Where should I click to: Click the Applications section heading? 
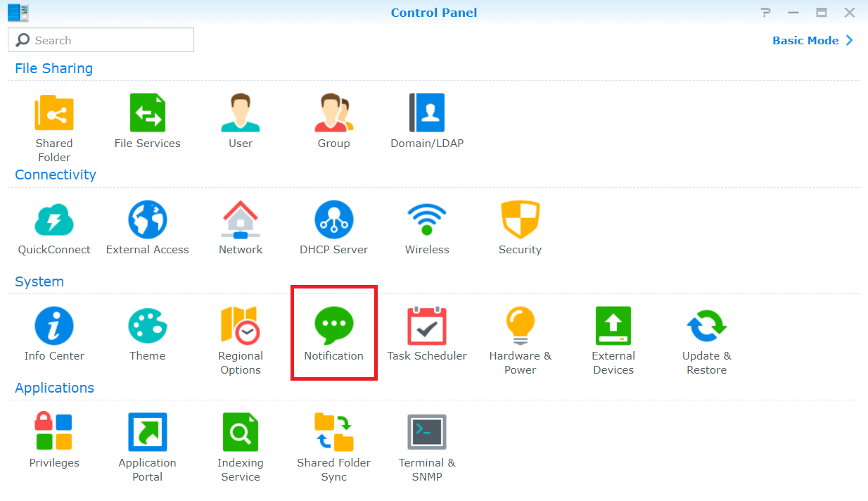[x=54, y=388]
